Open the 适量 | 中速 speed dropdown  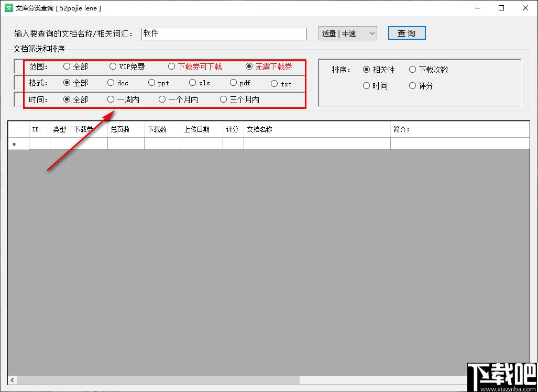click(347, 33)
